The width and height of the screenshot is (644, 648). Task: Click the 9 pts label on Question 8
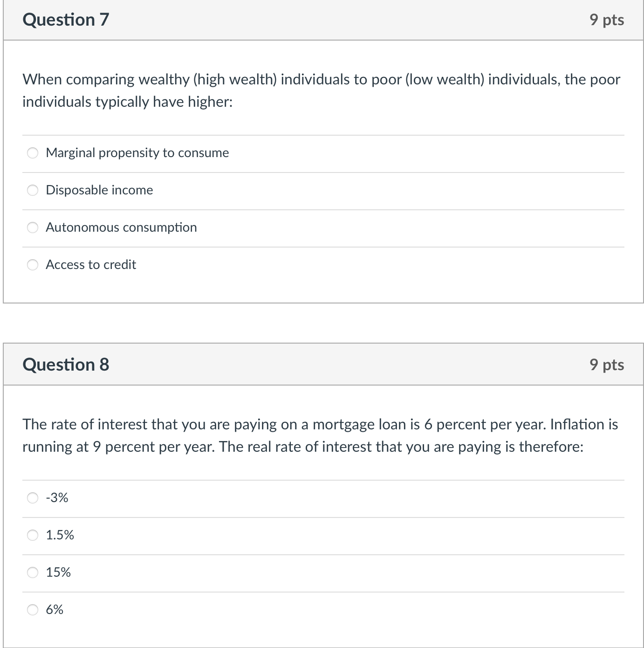pos(607,364)
